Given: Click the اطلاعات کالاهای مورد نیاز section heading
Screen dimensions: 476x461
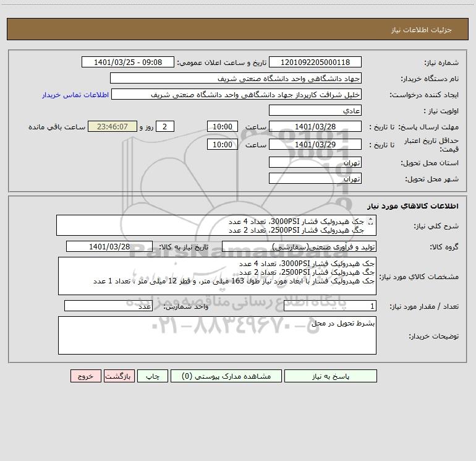Looking at the screenshot, I should (413, 206).
